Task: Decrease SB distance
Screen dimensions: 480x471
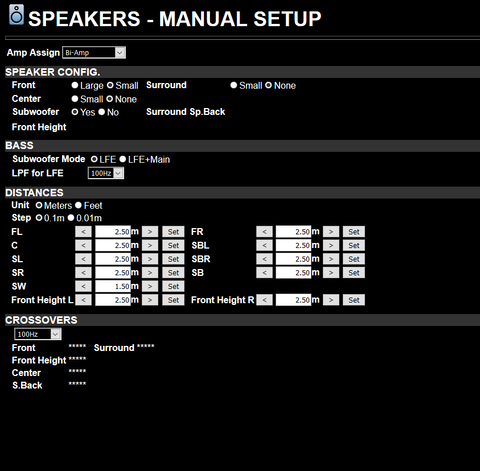Action: click(264, 273)
